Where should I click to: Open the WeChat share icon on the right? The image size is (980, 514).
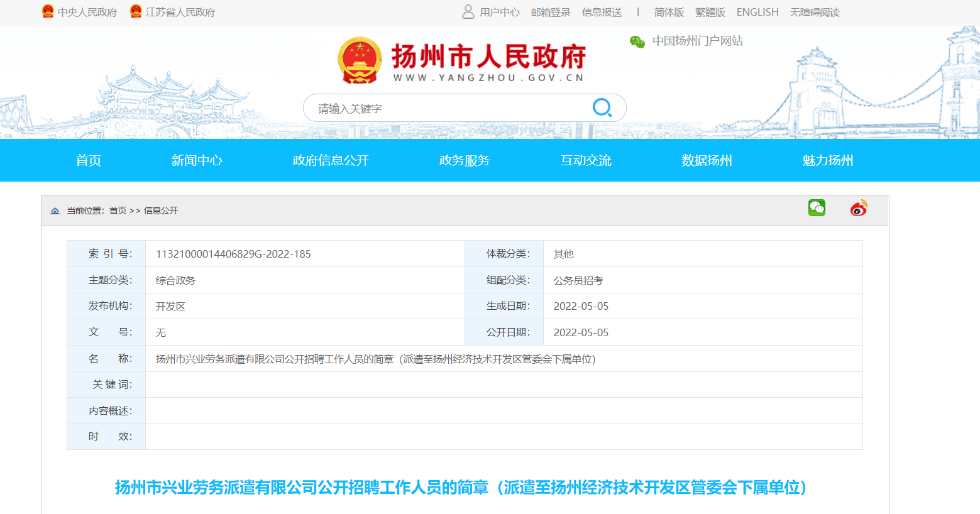point(817,207)
